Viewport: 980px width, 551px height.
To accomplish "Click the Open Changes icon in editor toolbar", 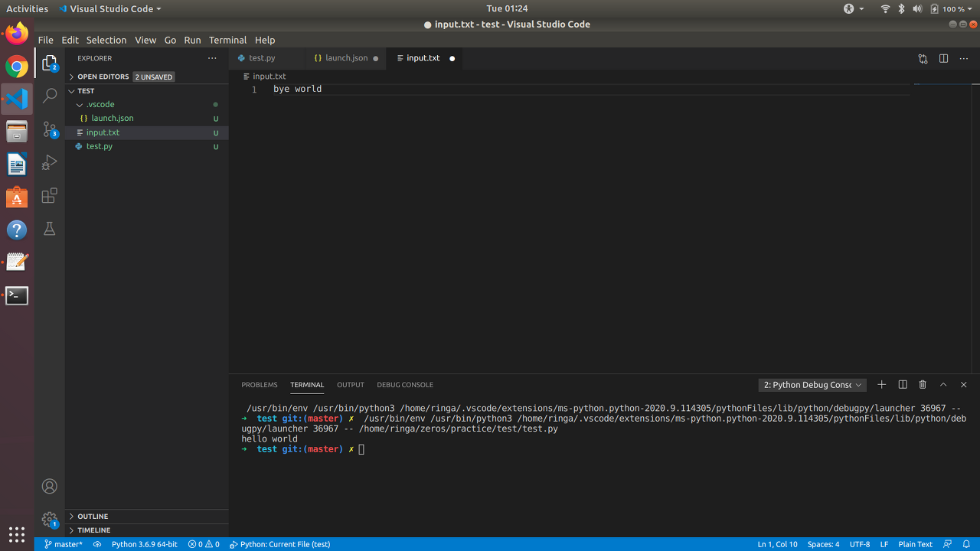I will coord(923,58).
